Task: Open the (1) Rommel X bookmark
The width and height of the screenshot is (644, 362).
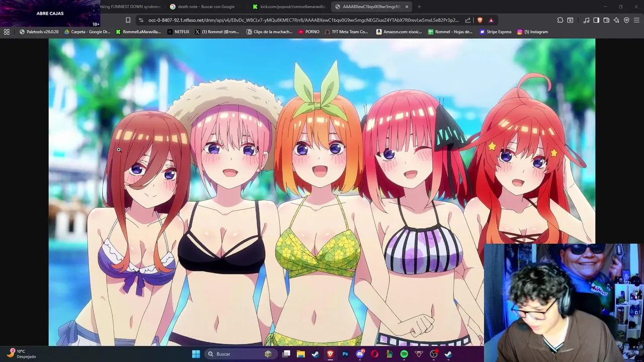Action: [x=217, y=32]
